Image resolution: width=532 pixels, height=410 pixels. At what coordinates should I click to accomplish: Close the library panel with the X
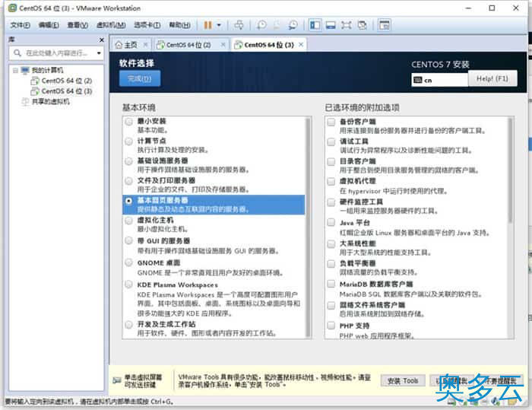[x=101, y=40]
